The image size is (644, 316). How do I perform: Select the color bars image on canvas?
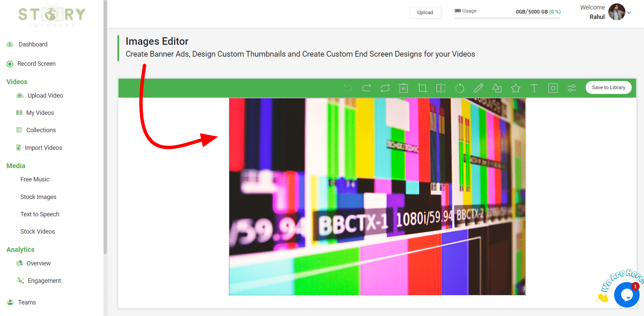click(377, 197)
